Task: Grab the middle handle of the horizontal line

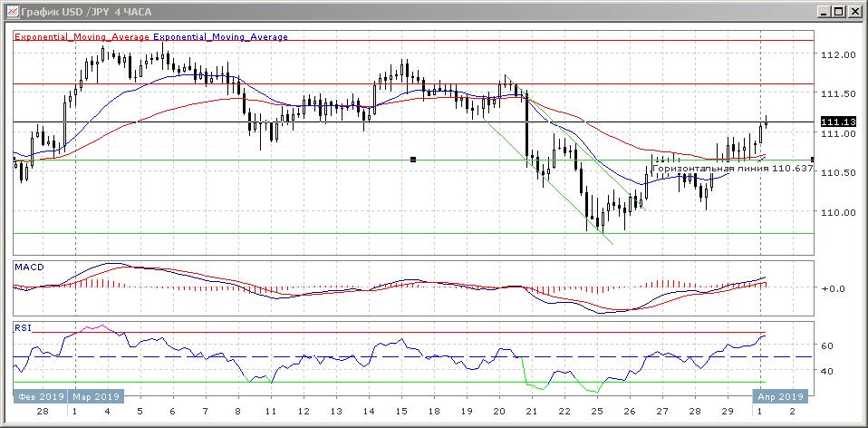Action: pyautogui.click(x=412, y=160)
